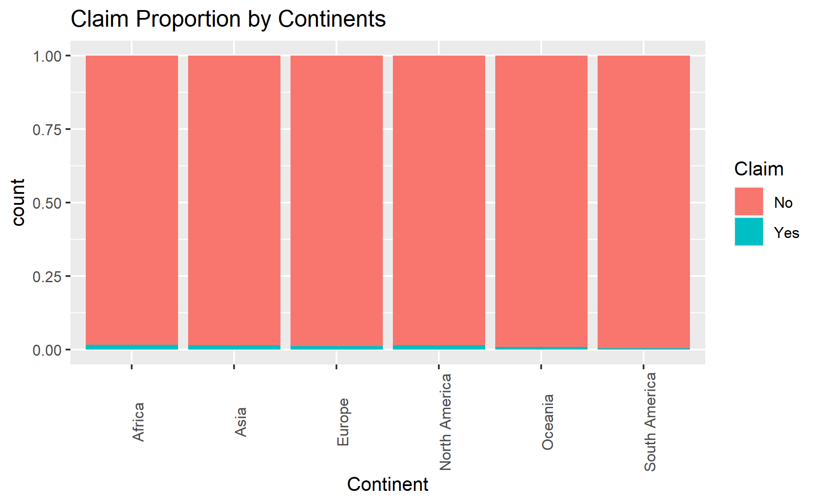Screen dimensions: 819x504
Task: Click the "Europe" x-axis label
Action: click(343, 422)
